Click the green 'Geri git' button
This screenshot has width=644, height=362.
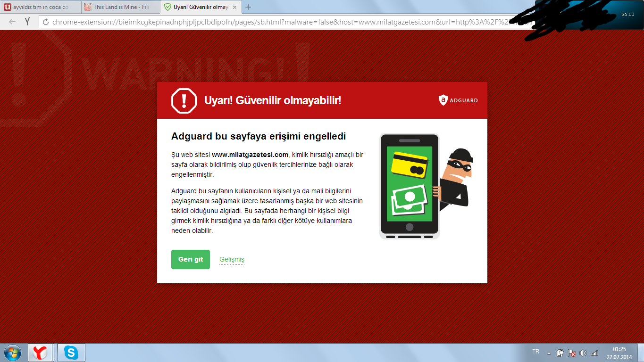point(191,260)
